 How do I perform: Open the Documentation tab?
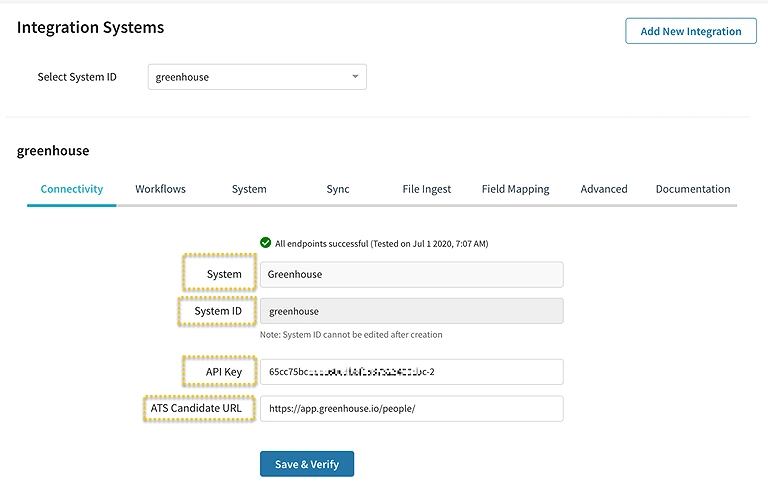point(693,189)
